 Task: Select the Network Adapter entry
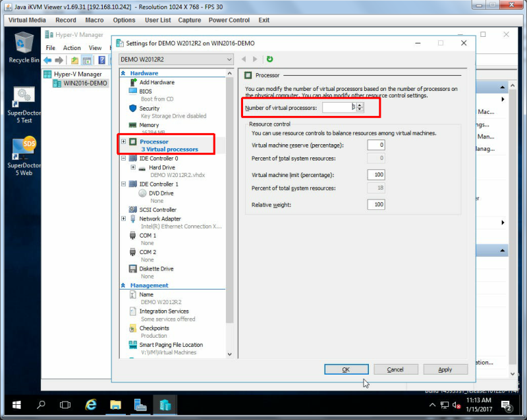[x=160, y=219]
